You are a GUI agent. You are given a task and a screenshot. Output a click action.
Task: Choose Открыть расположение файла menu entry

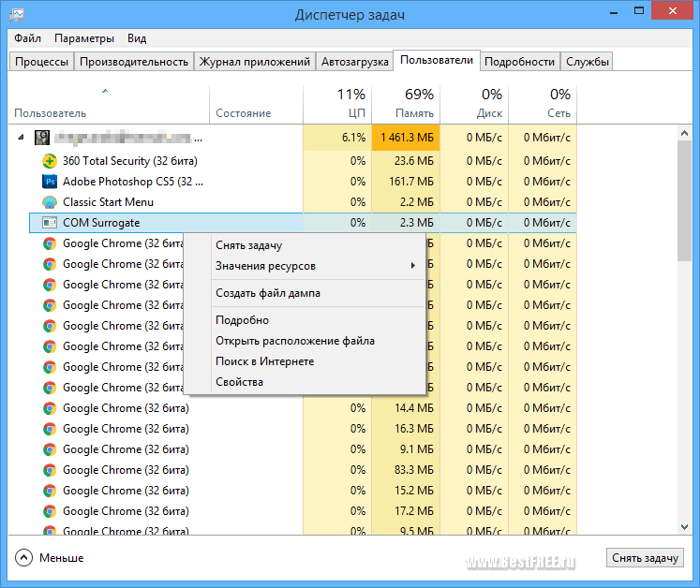tap(305, 341)
